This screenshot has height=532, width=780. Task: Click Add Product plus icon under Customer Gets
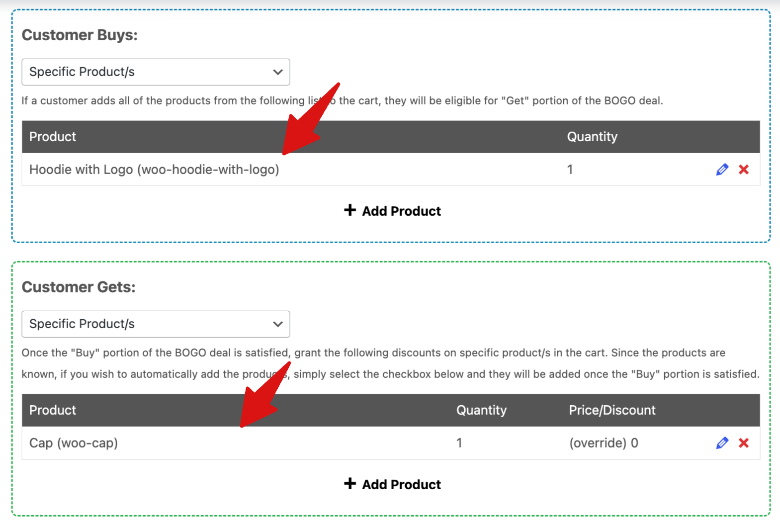point(350,484)
